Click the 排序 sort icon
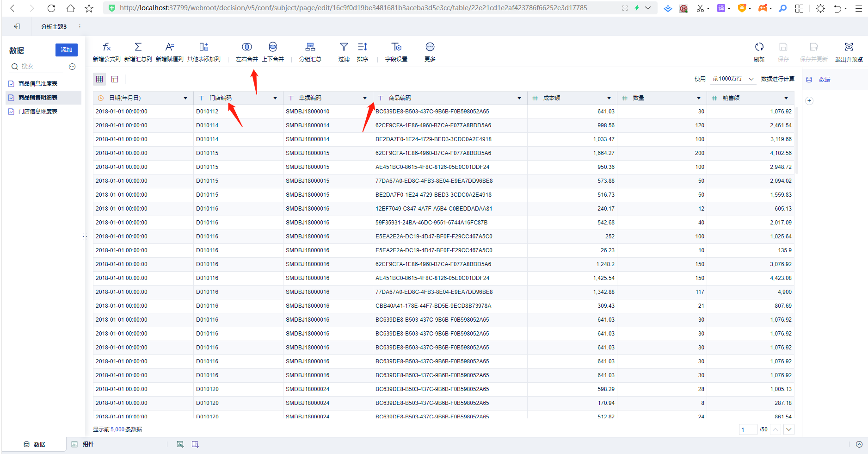Viewport: 868px width, 454px height. tap(363, 47)
